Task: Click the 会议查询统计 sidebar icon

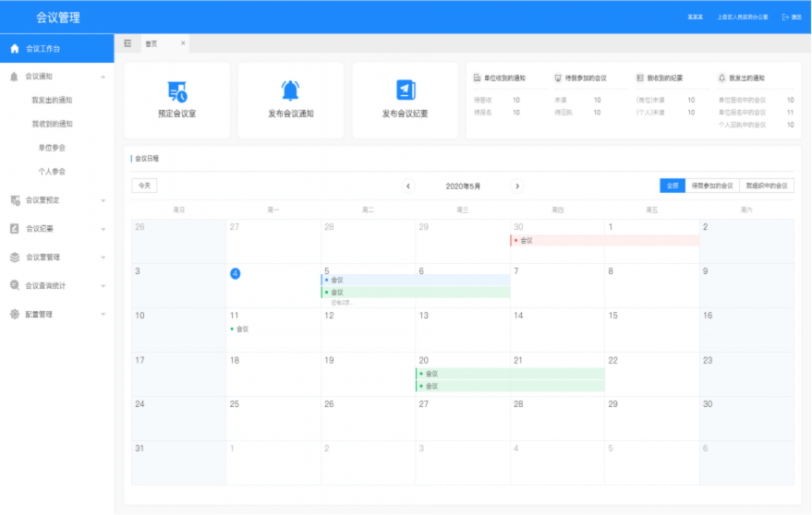Action: [x=14, y=286]
